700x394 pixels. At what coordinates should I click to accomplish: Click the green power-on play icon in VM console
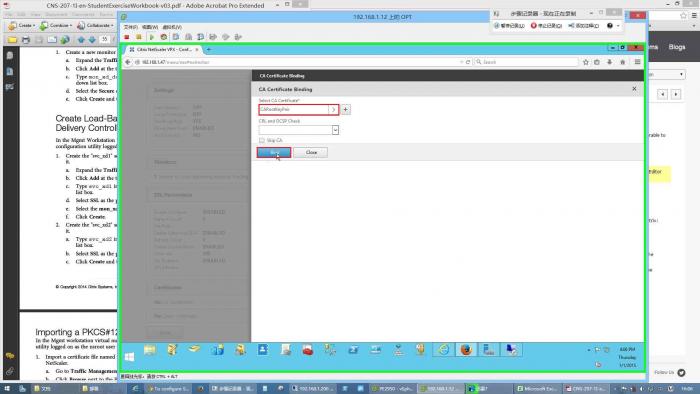(x=151, y=37)
